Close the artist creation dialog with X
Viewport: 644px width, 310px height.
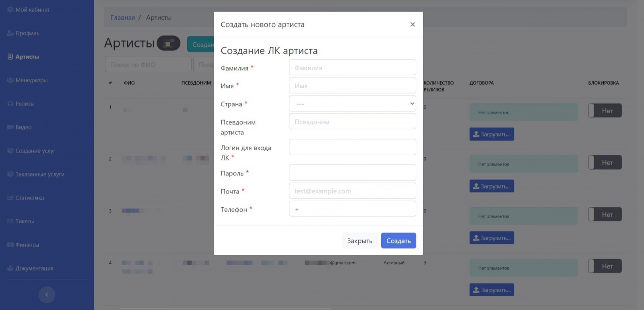(x=413, y=25)
